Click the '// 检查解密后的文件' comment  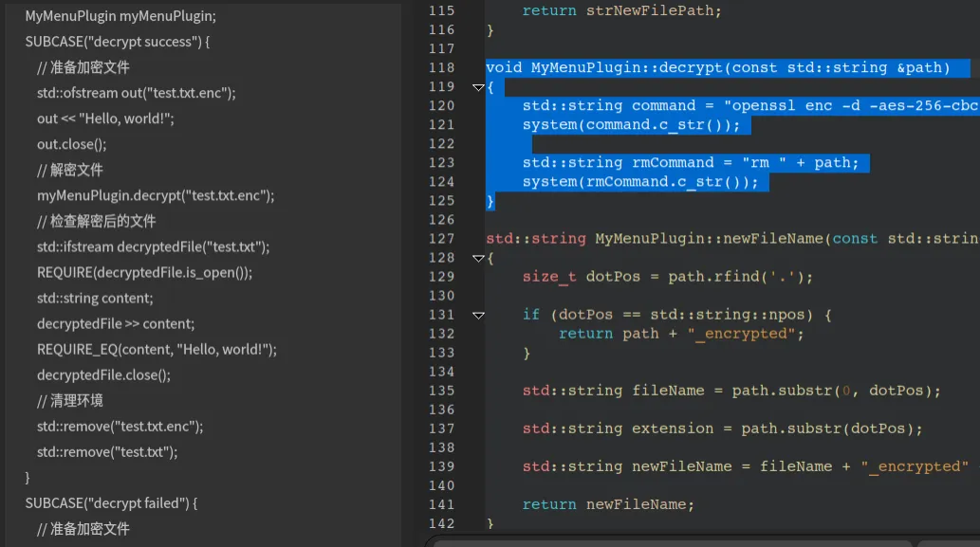(x=96, y=221)
